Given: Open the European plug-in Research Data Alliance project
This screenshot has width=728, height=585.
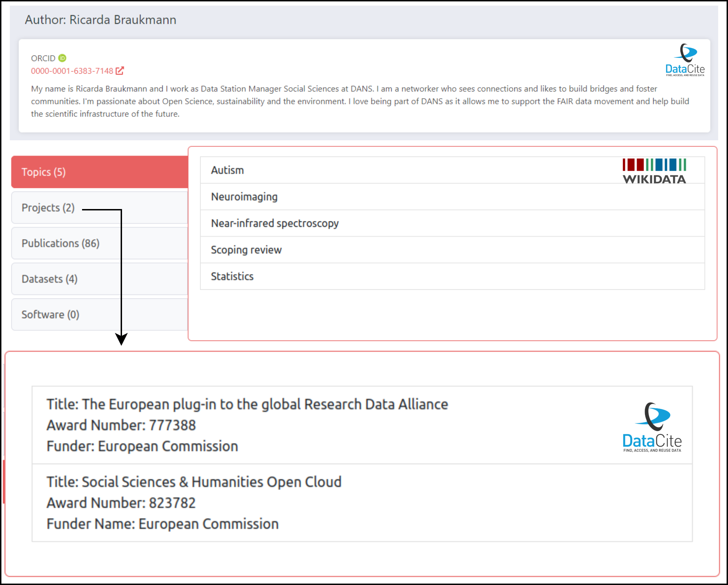Looking at the screenshot, I should click(x=247, y=404).
